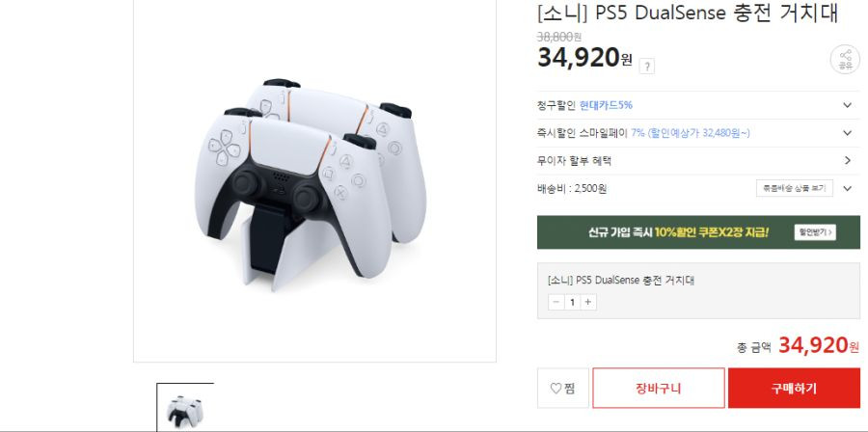Image resolution: width=868 pixels, height=432 pixels.
Task: Expand the 즉시할인 스마일페이 discount row
Action: 698,133
